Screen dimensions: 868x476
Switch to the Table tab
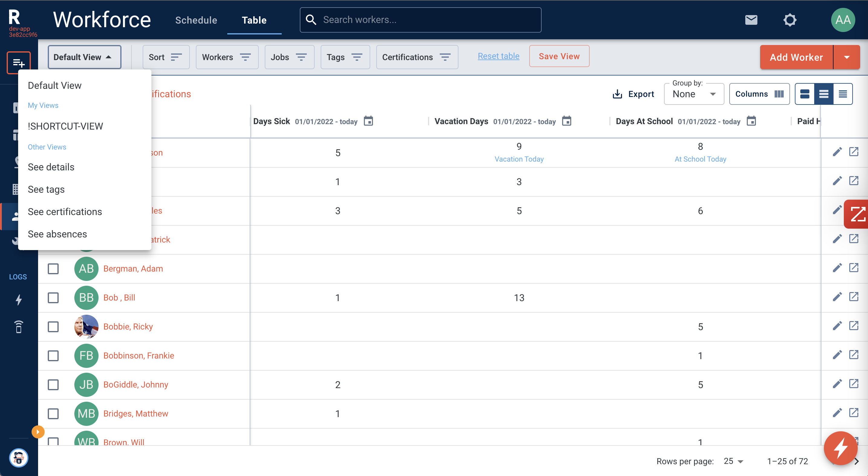click(254, 20)
